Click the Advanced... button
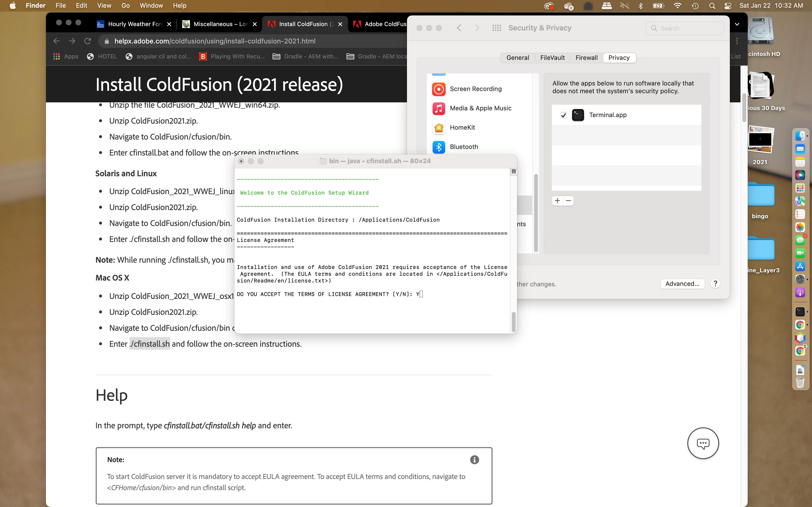The image size is (812, 507). (x=682, y=284)
